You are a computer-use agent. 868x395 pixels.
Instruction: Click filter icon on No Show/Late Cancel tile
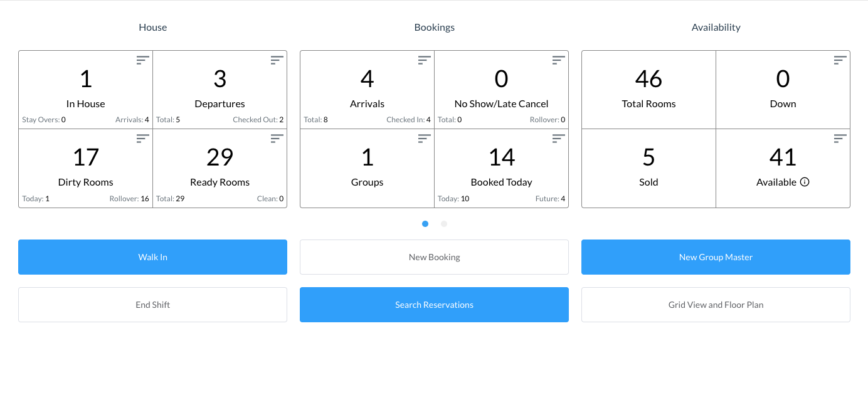[559, 60]
